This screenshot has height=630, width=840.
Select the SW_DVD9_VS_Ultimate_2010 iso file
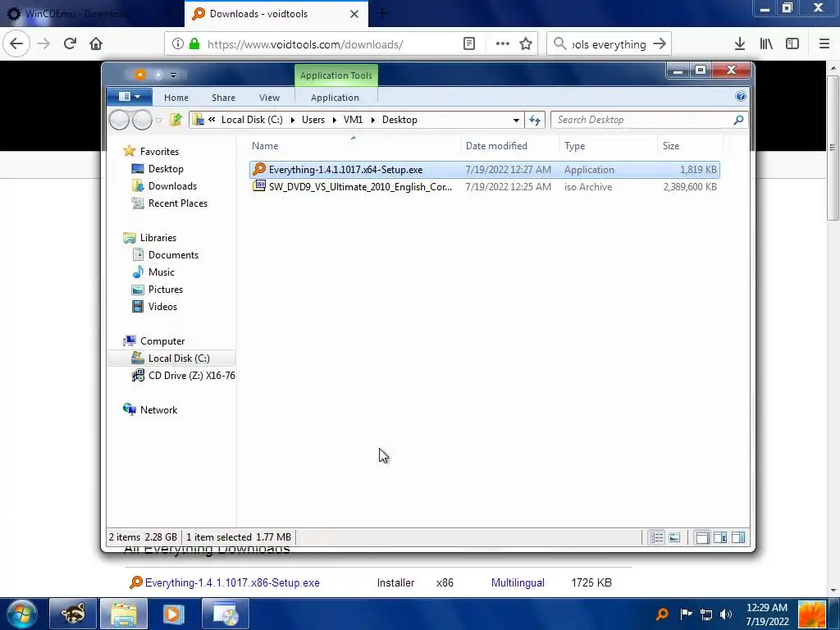pos(484,186)
